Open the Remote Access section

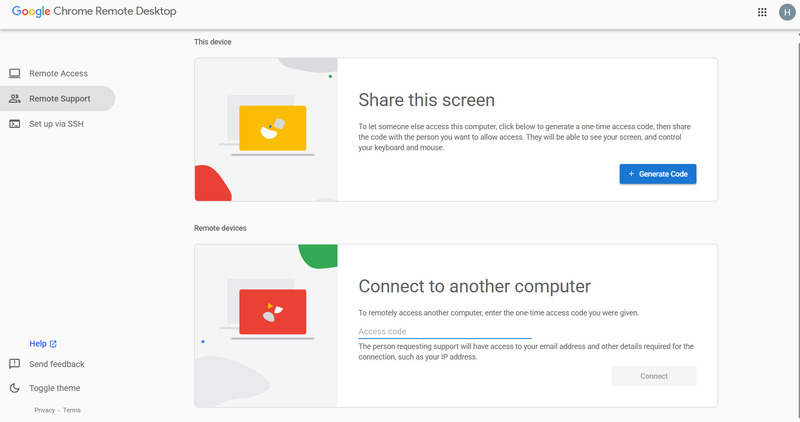click(x=58, y=73)
